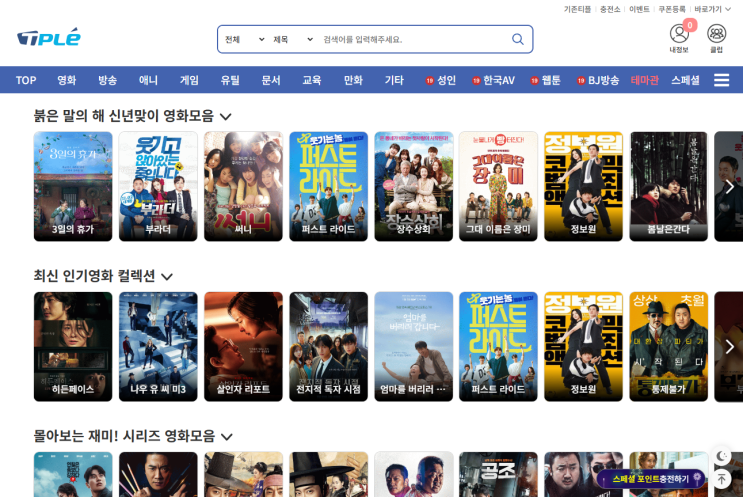Image resolution: width=743 pixels, height=497 pixels.
Task: Click the 기존티플 link
Action: [x=577, y=9]
